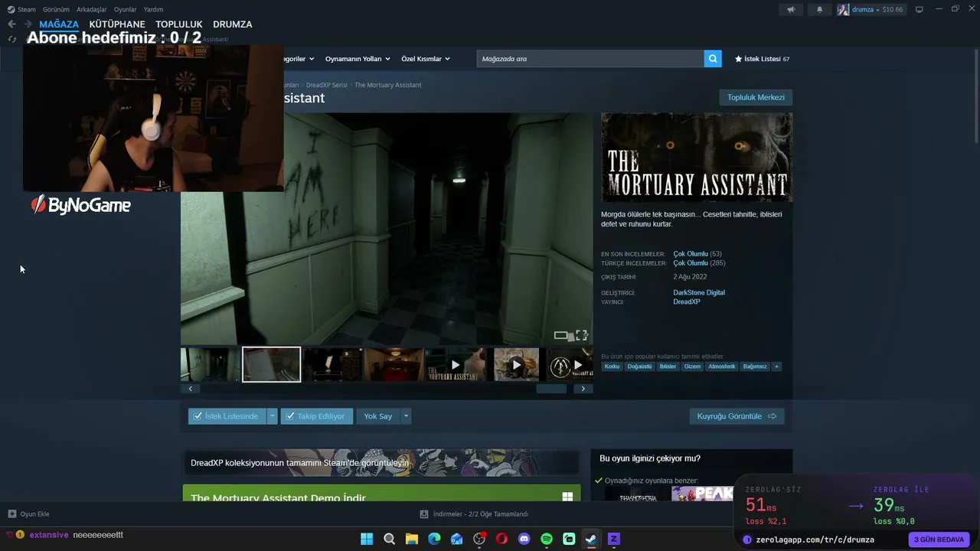Click the Steam icon in the taskbar
Image resolution: width=980 pixels, height=551 pixels.
pyautogui.click(x=591, y=539)
